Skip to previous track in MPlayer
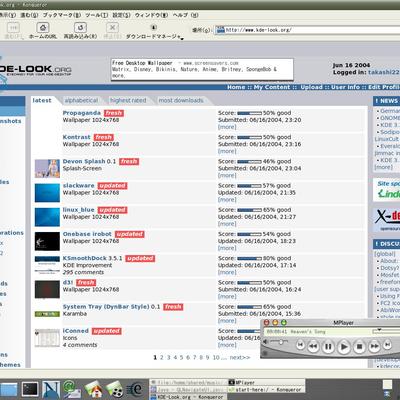Viewport: 400px width, 400px height. 300,345
